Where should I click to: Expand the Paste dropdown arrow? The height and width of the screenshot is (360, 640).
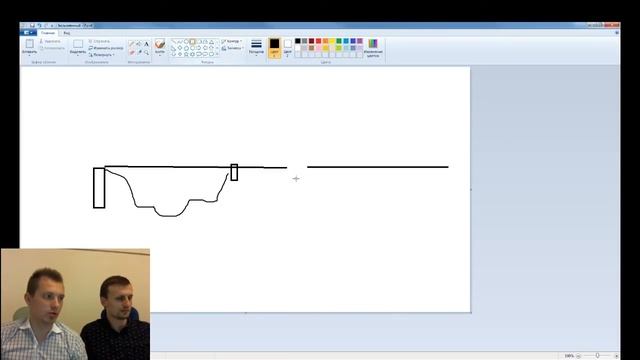tap(29, 56)
